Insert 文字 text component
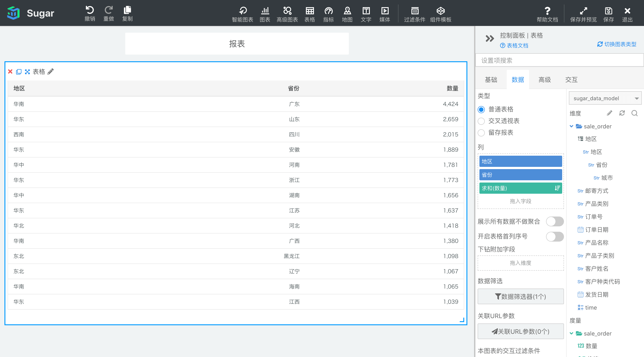644x357 pixels. tap(366, 14)
